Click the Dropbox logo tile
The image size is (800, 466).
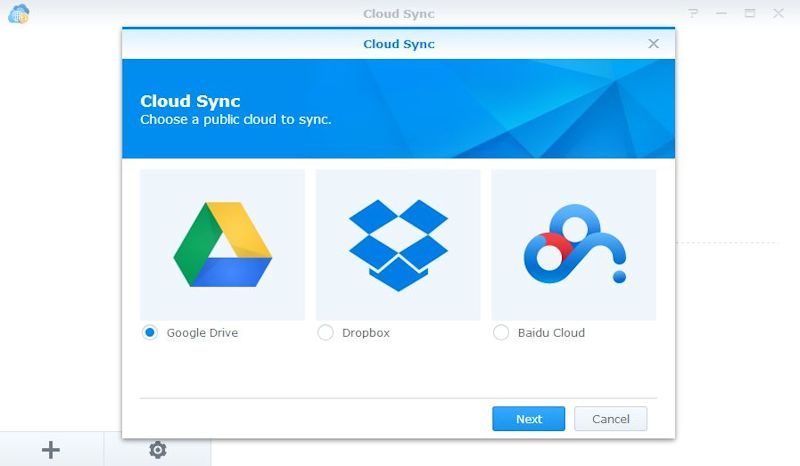[x=398, y=245]
